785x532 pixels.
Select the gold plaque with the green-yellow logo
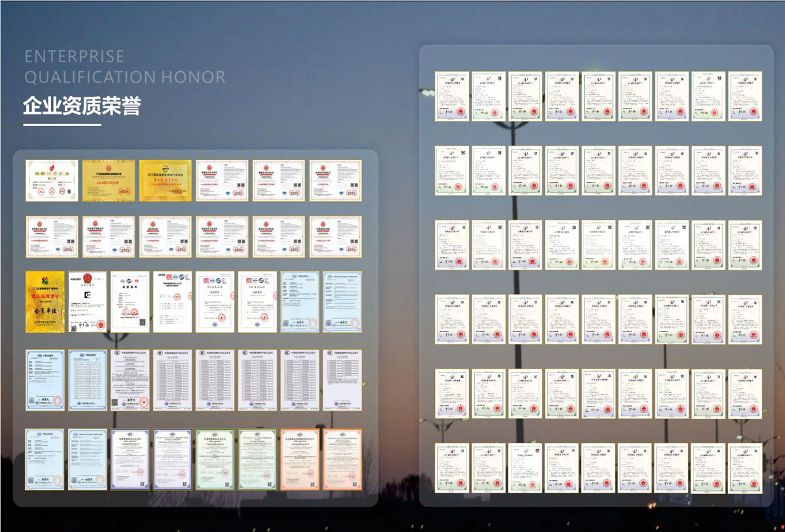[x=45, y=301]
